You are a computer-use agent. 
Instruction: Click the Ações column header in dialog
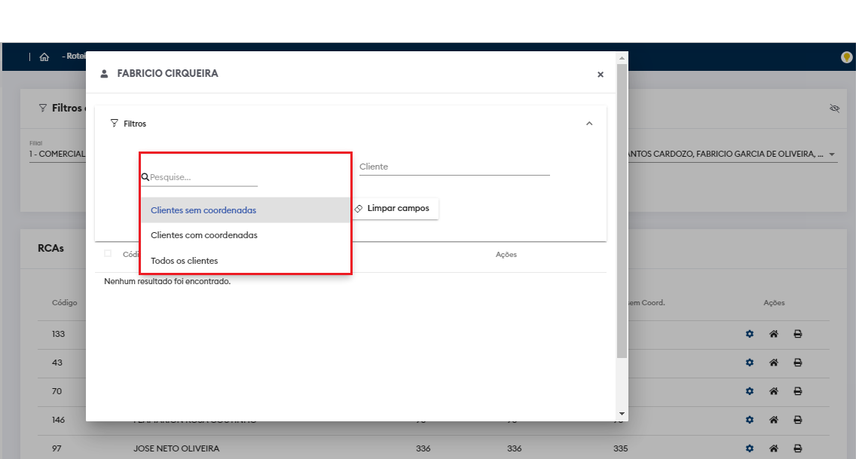click(506, 255)
